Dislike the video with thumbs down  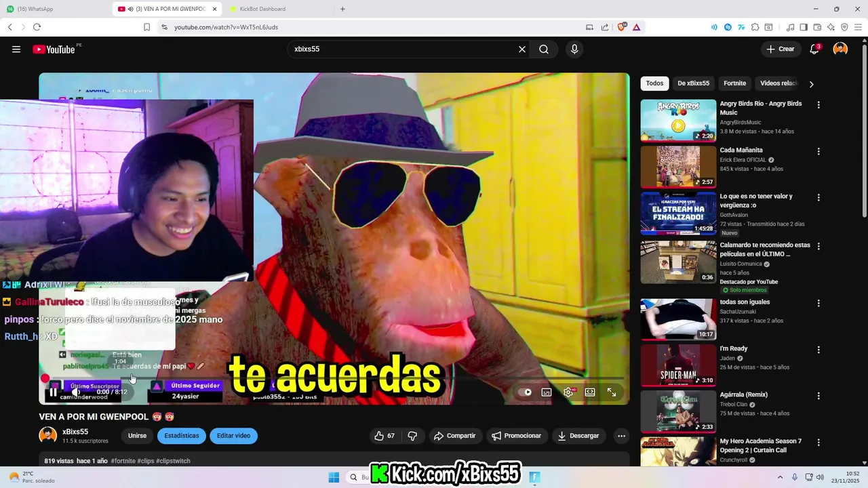click(x=412, y=436)
